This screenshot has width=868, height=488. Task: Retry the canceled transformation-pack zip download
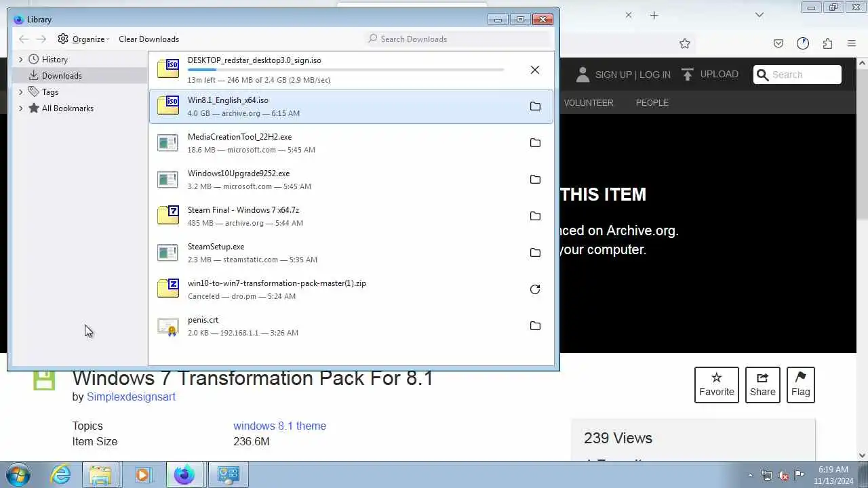click(535, 289)
